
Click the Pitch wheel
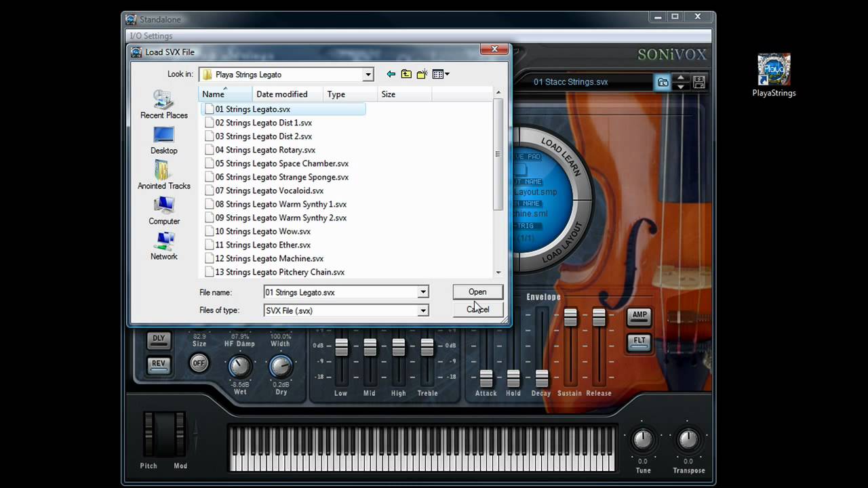(149, 434)
